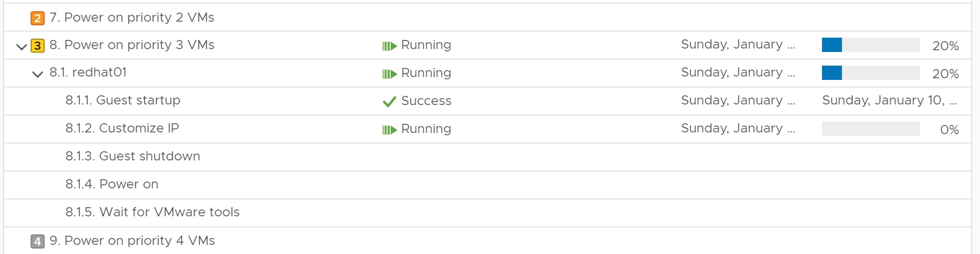Select the Wait for VMware tools step
This screenshot has width=980, height=254.
[x=152, y=212]
